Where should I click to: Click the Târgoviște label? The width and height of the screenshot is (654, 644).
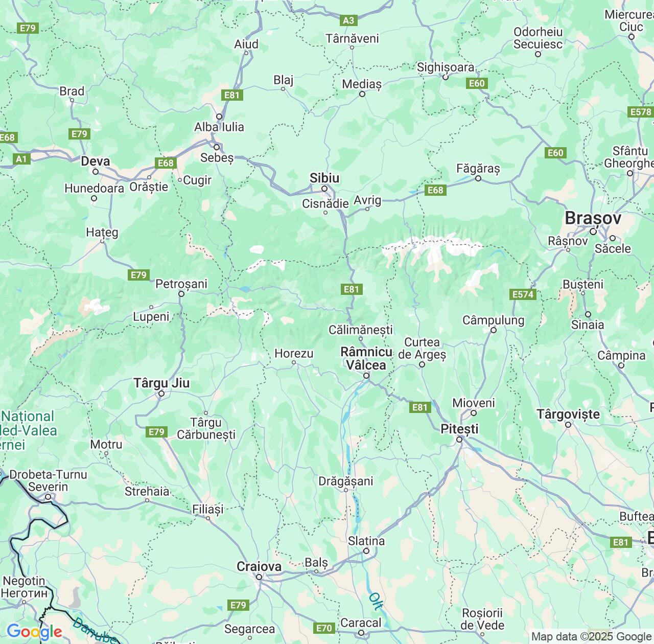coord(568,414)
